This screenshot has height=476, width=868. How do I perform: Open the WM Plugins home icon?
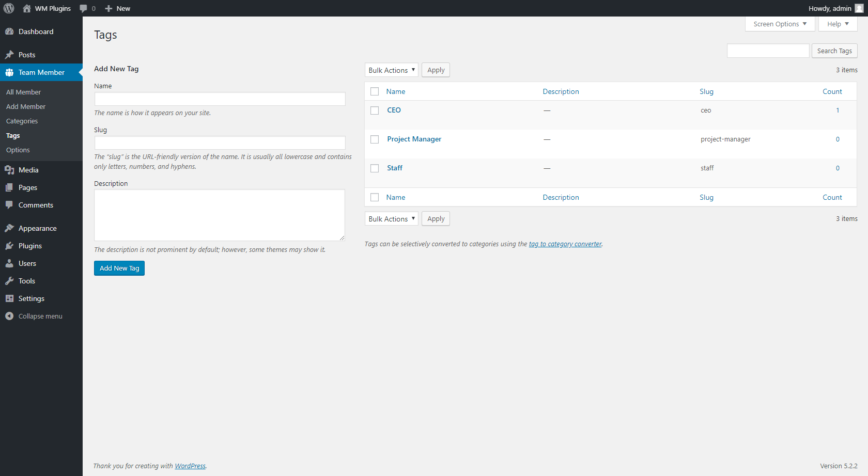(27, 8)
